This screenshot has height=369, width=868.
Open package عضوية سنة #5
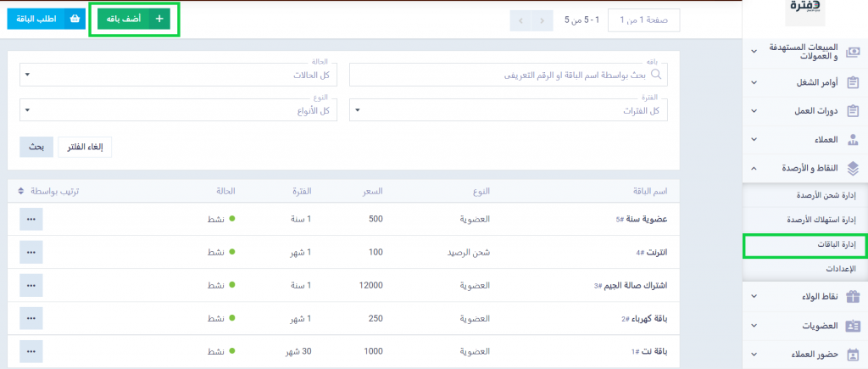tap(641, 219)
